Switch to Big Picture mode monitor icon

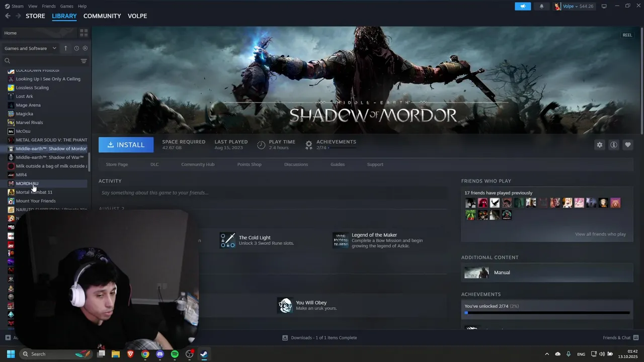click(604, 6)
